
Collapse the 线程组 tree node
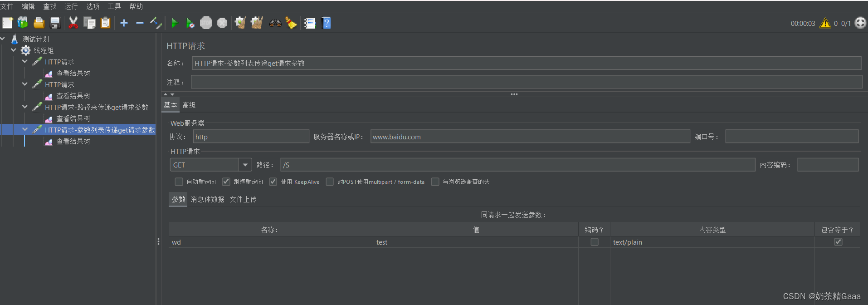tap(14, 50)
